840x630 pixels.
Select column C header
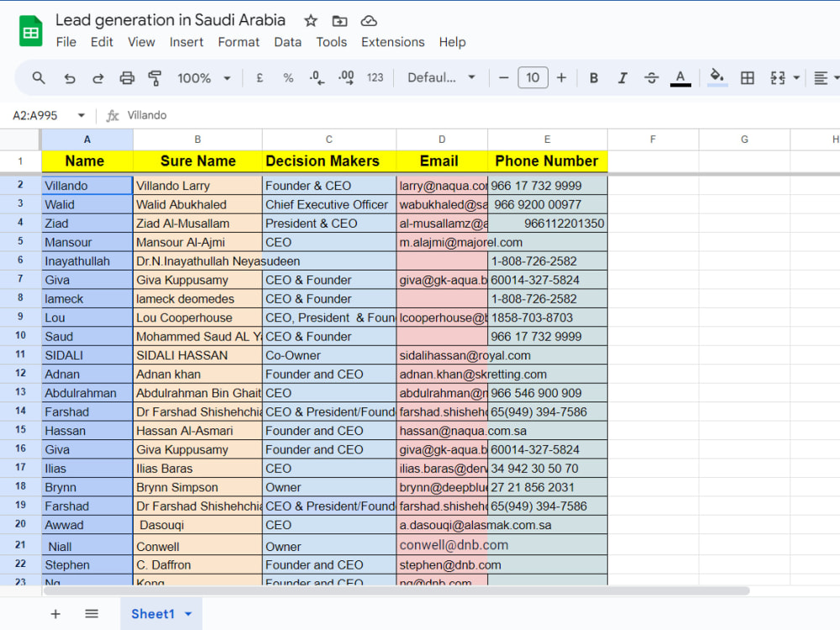click(329, 139)
